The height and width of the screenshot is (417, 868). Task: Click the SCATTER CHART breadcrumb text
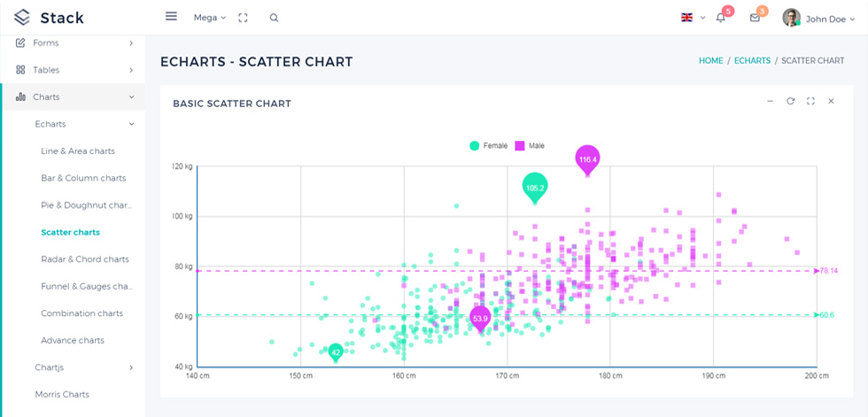[x=813, y=61]
